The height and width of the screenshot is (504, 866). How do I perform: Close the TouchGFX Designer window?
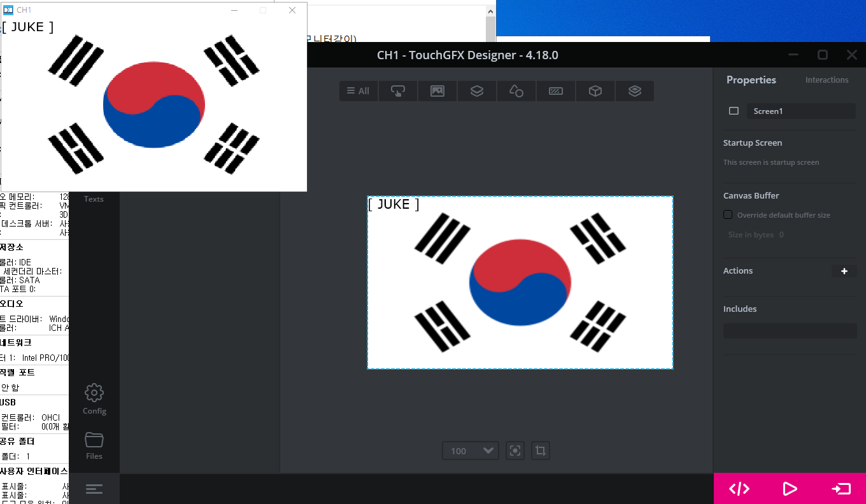tap(852, 55)
